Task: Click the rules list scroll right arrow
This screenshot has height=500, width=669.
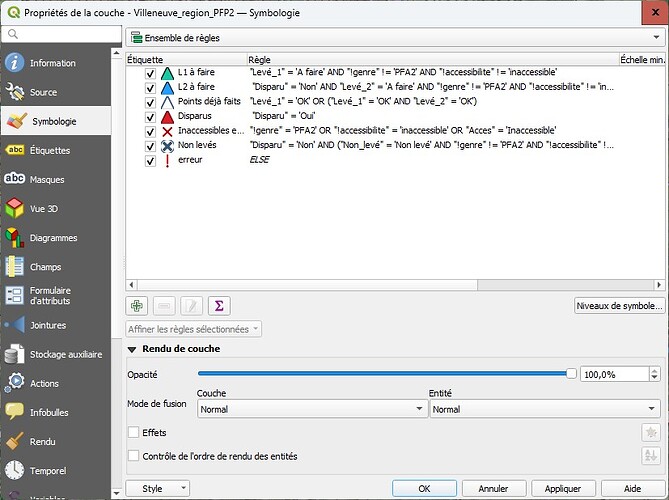Action: pos(660,285)
